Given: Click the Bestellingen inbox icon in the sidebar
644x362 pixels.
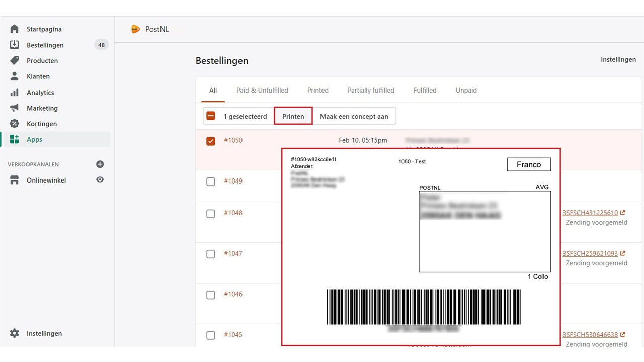Looking at the screenshot, I should pos(14,45).
